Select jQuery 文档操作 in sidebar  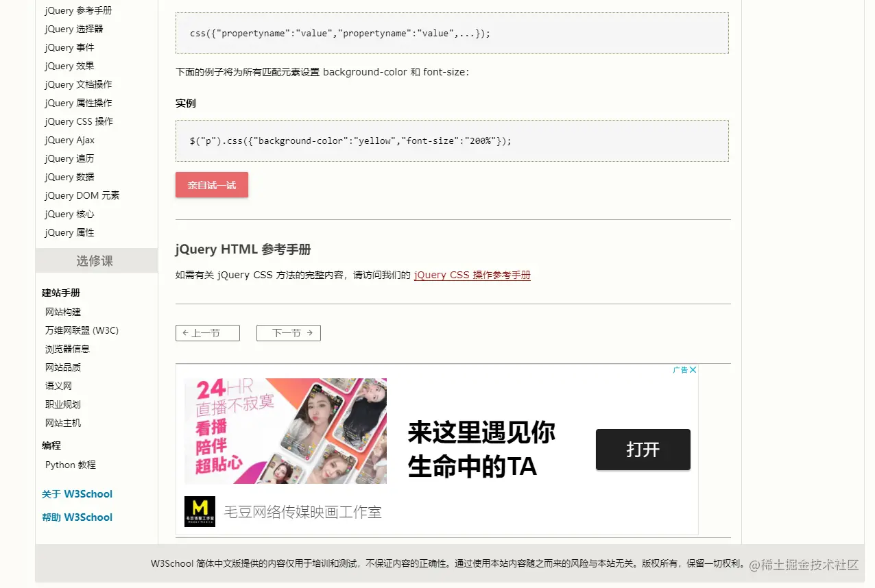[x=78, y=84]
